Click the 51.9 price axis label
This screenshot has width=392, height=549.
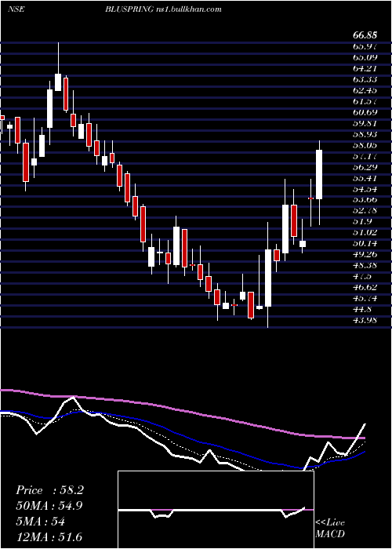(x=362, y=222)
